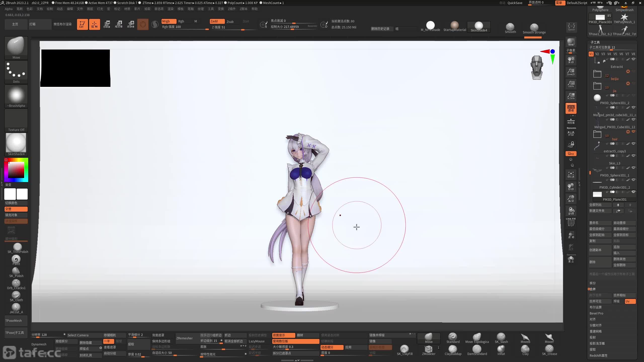Pick a color in the color picker square
Image resolution: width=644 pixels, height=362 pixels.
[16, 170]
